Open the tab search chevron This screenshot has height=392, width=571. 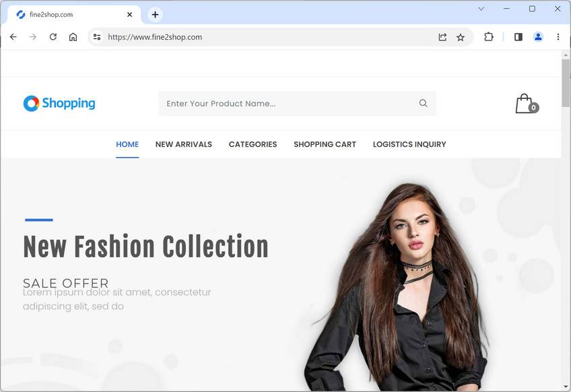[x=481, y=9]
